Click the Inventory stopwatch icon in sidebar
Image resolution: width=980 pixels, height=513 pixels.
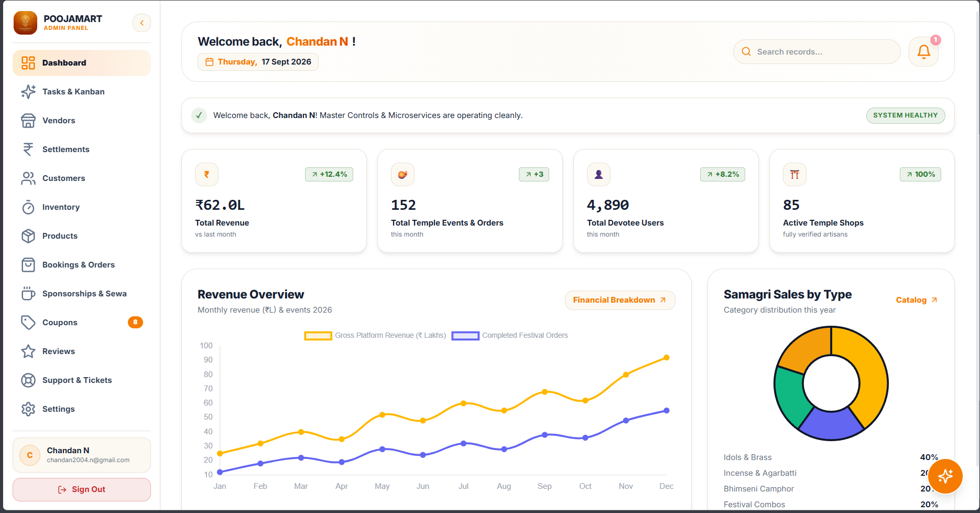point(28,207)
